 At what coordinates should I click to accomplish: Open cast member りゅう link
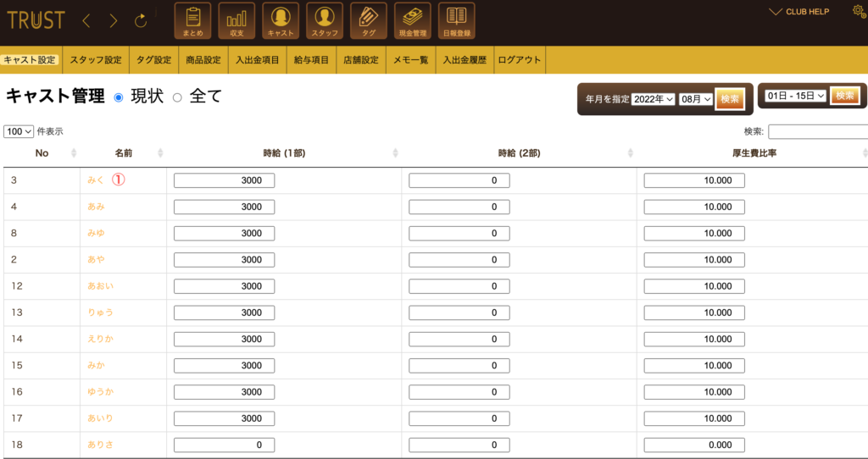(x=100, y=312)
